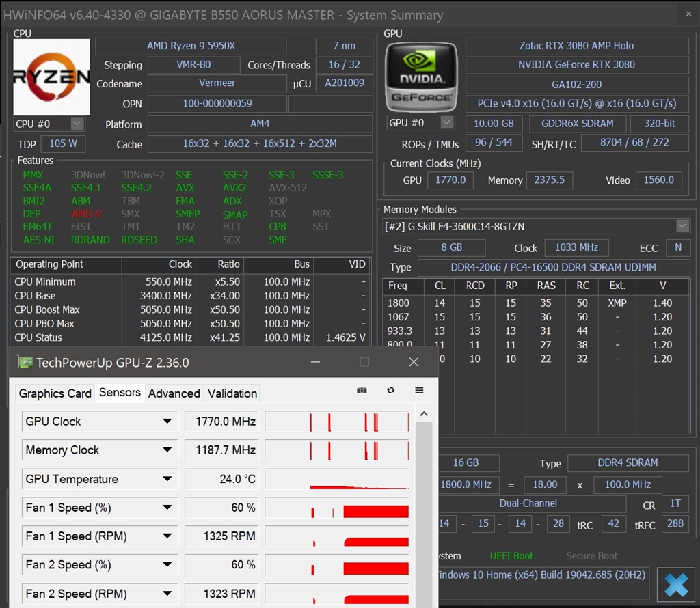Image resolution: width=700 pixels, height=608 pixels.
Task: Expand the Memory Clock sensor dropdown
Action: point(167,450)
